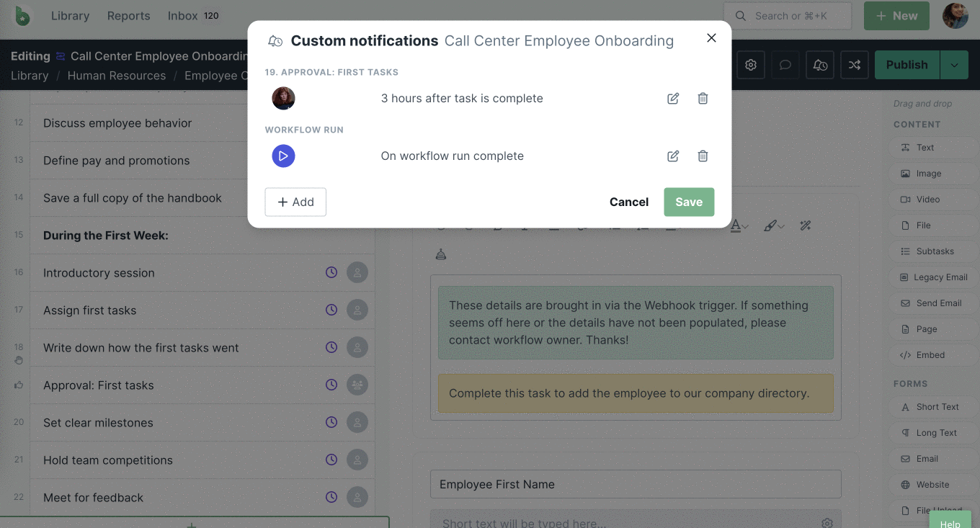Click assignee icon on Assign first tasks
Image resolution: width=980 pixels, height=528 pixels.
point(357,310)
